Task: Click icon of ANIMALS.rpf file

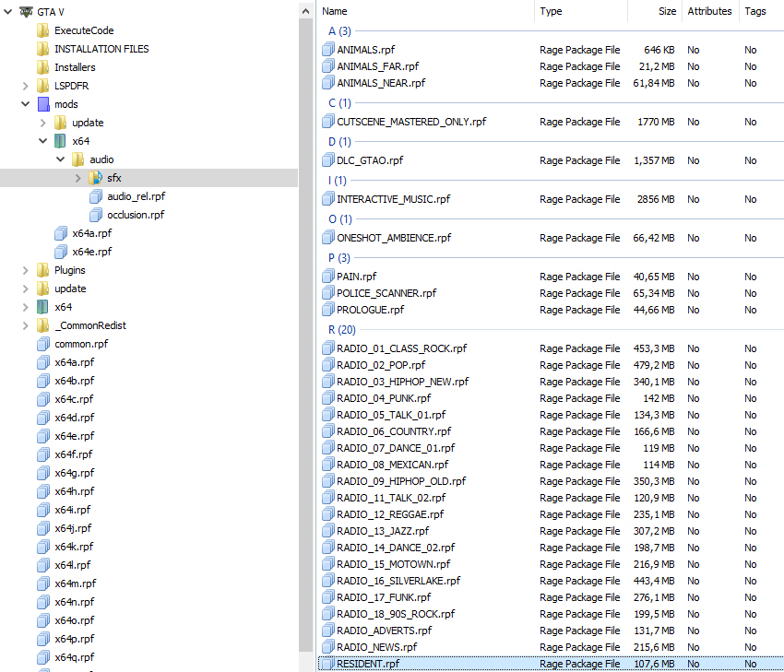Action: point(328,50)
